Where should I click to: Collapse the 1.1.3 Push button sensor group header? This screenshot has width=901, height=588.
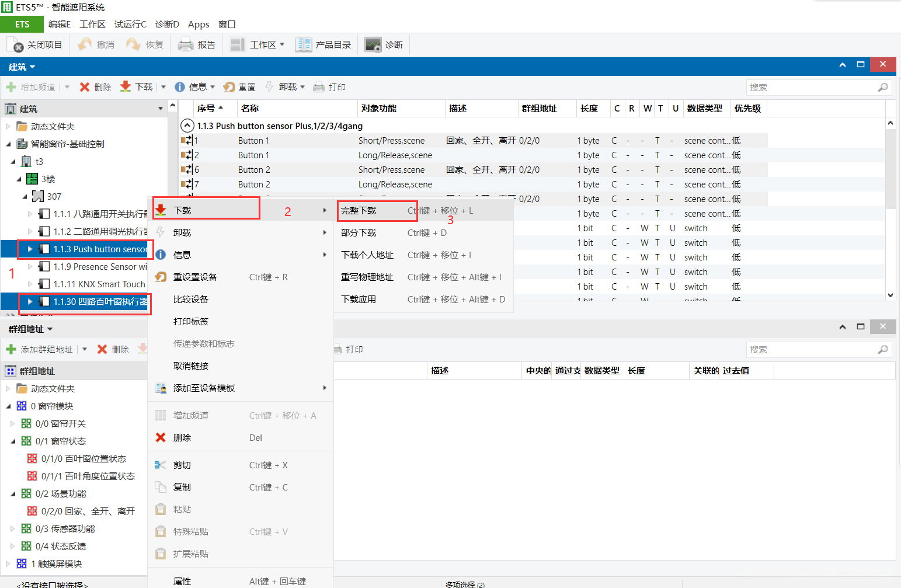tap(187, 126)
